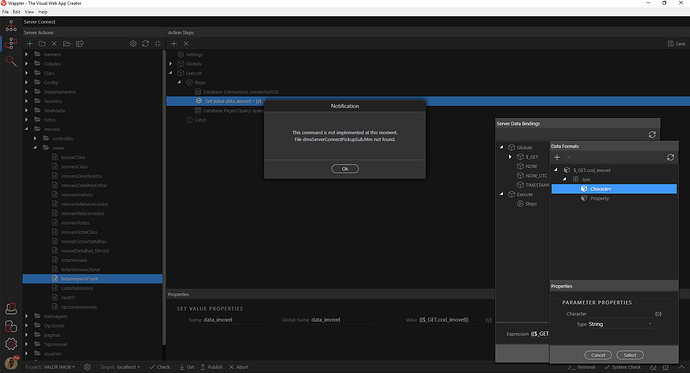Create a new server action folder
This screenshot has width=690, height=373.
click(x=42, y=44)
